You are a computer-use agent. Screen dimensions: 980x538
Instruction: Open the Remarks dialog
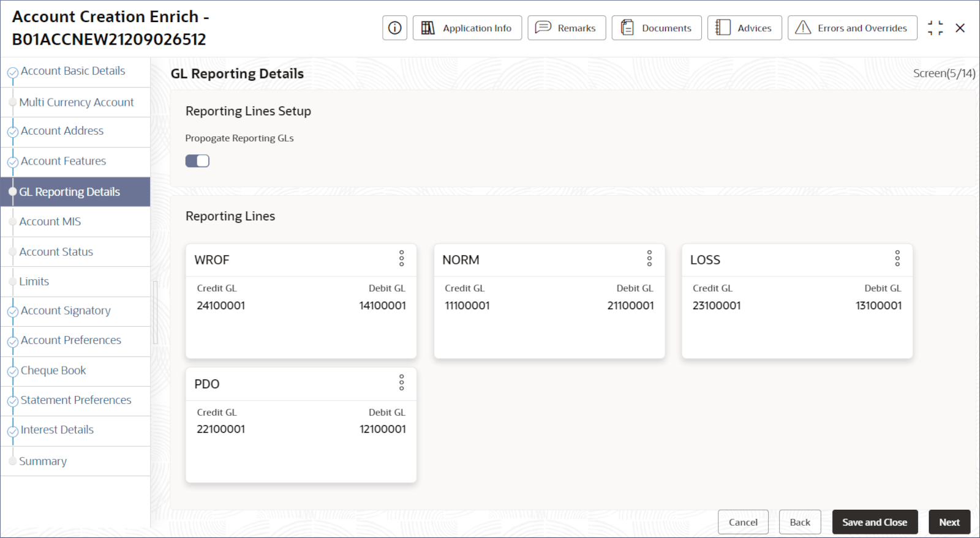point(567,28)
